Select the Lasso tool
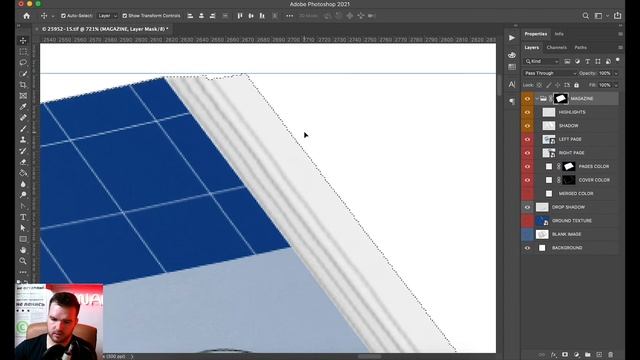Image resolution: width=640 pixels, height=360 pixels. [x=23, y=62]
